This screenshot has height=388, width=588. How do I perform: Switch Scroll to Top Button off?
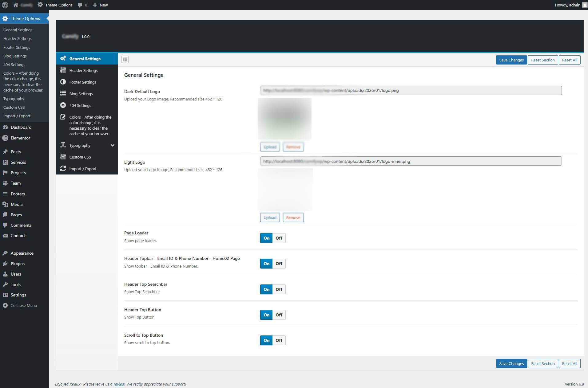279,340
